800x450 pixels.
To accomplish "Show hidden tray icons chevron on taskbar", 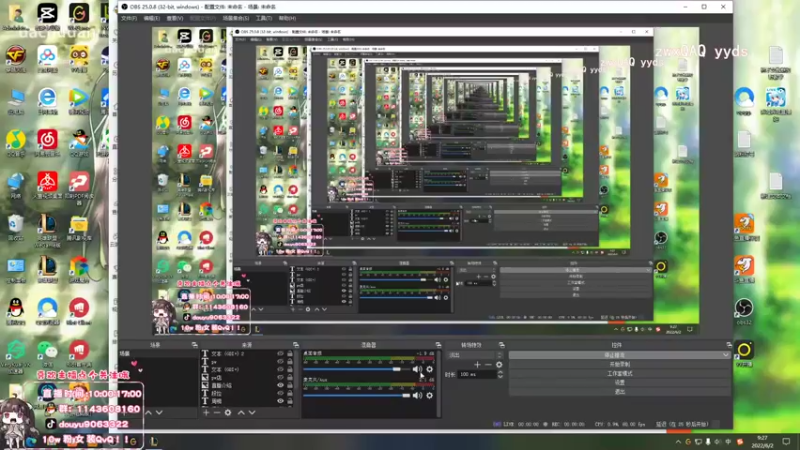I will pyautogui.click(x=678, y=442).
